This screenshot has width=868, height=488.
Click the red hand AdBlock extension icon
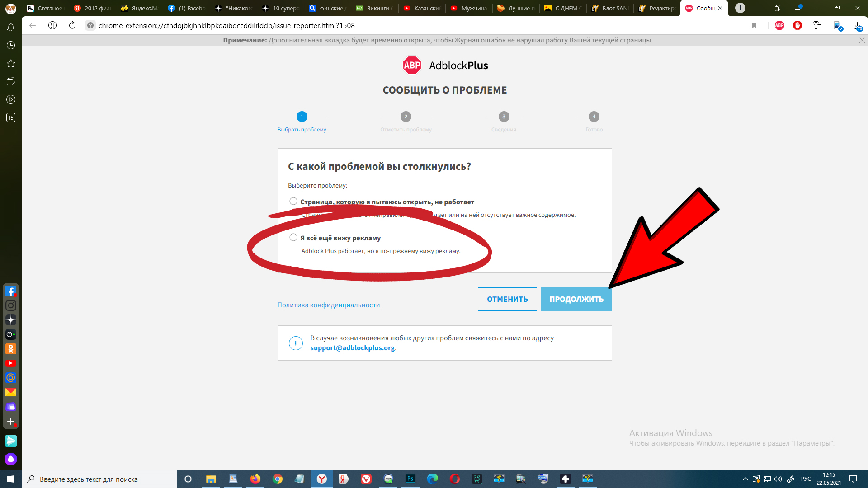797,26
